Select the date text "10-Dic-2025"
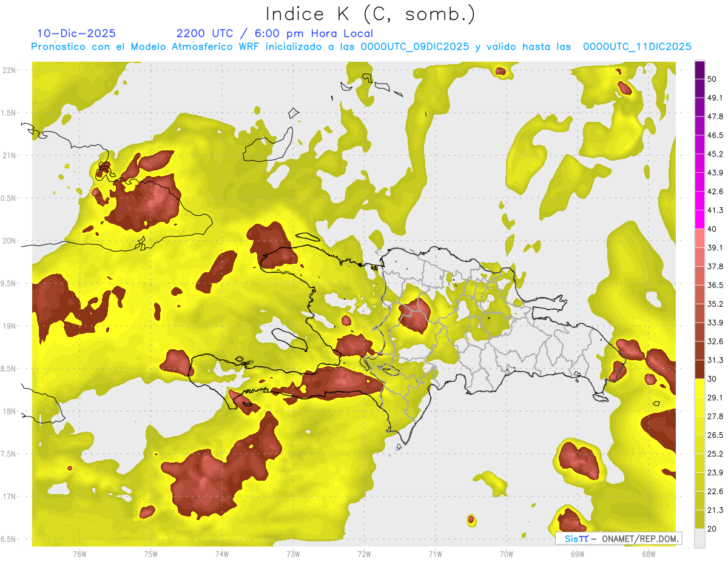Screen dimensions: 728x562 (x=76, y=33)
